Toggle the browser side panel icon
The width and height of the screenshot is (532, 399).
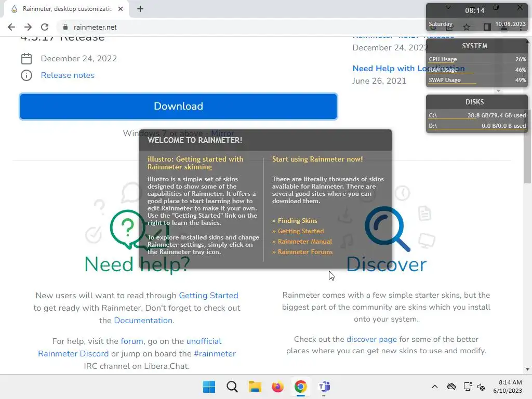click(487, 27)
